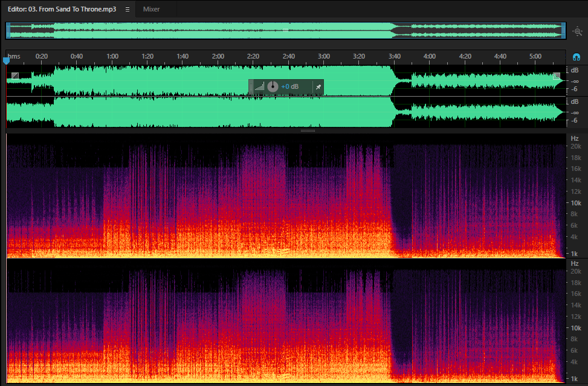Click the +0 dB amplitude value
This screenshot has width=588, height=386.
[x=290, y=86]
